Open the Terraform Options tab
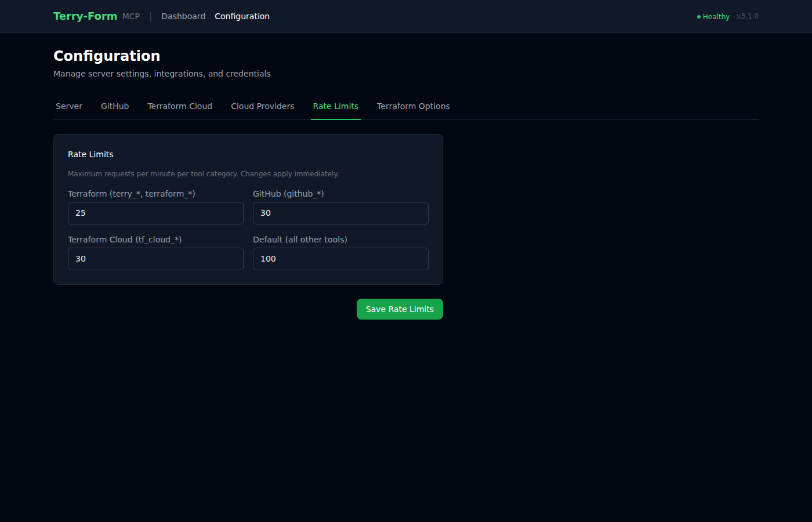This screenshot has width=812, height=522. point(414,106)
